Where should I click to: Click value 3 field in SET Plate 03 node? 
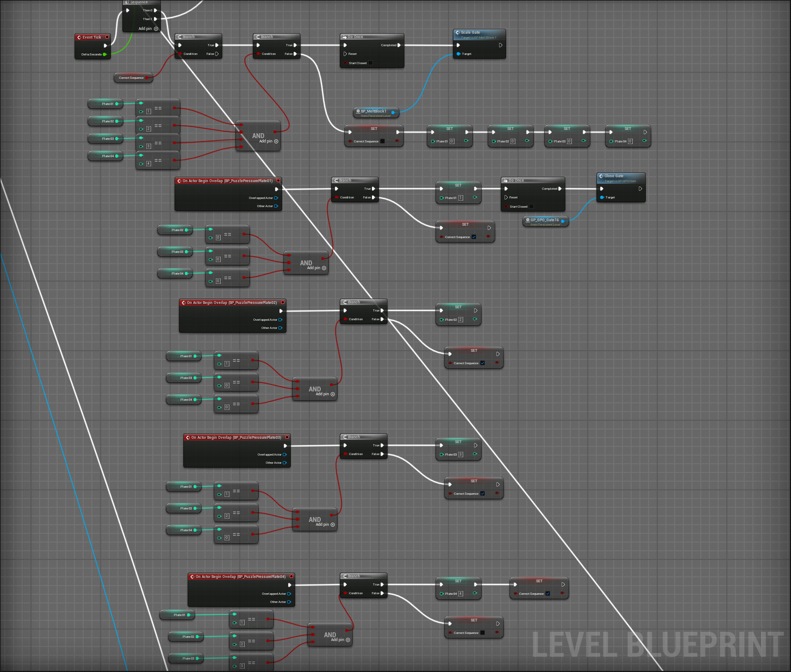[x=460, y=455]
